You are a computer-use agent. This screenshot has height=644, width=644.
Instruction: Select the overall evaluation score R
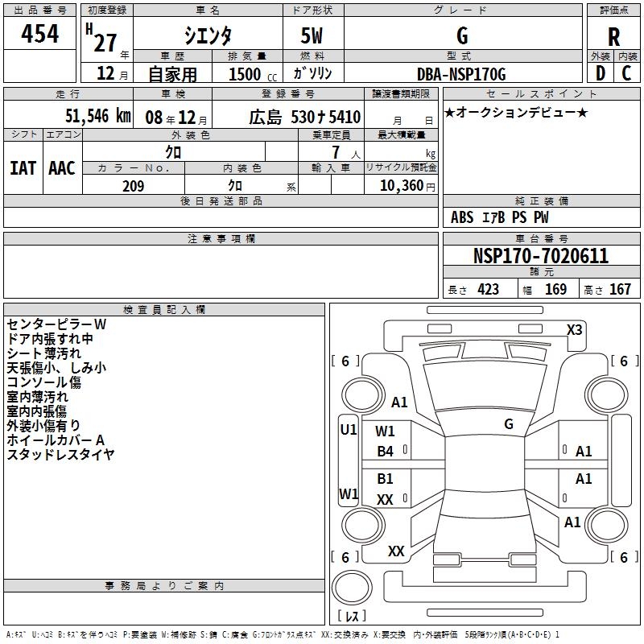[613, 37]
